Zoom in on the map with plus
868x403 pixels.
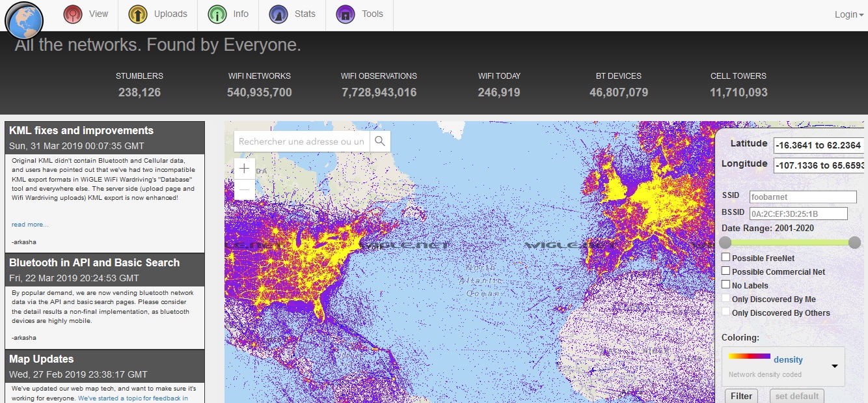click(245, 169)
